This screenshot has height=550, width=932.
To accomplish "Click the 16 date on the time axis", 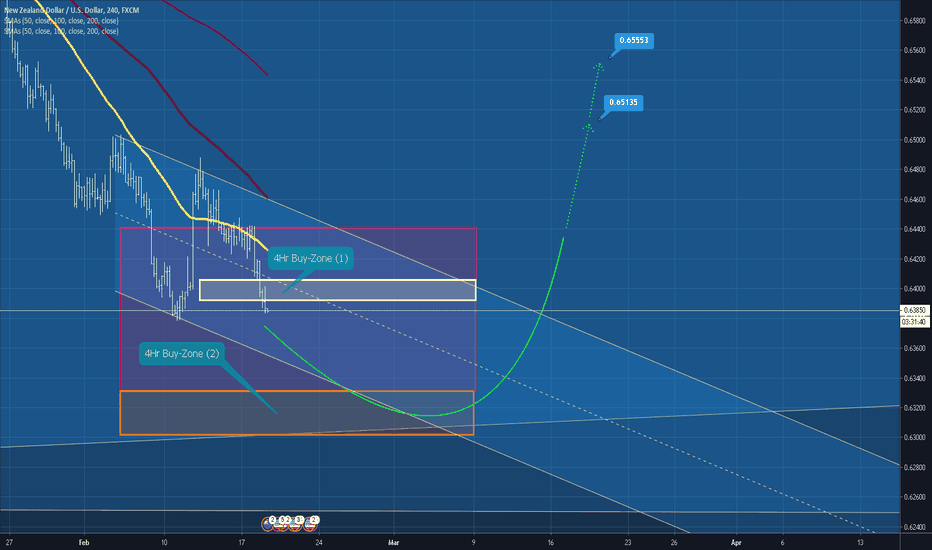I will 550,542.
